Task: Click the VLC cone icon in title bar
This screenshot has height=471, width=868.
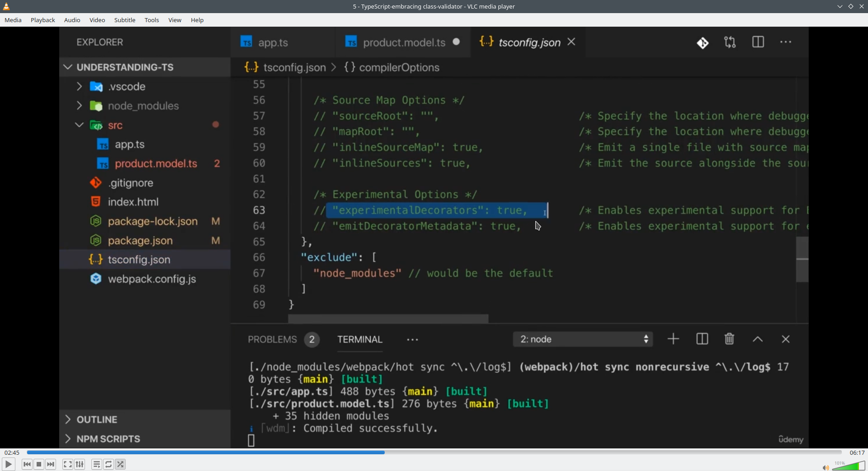Action: tap(6, 6)
